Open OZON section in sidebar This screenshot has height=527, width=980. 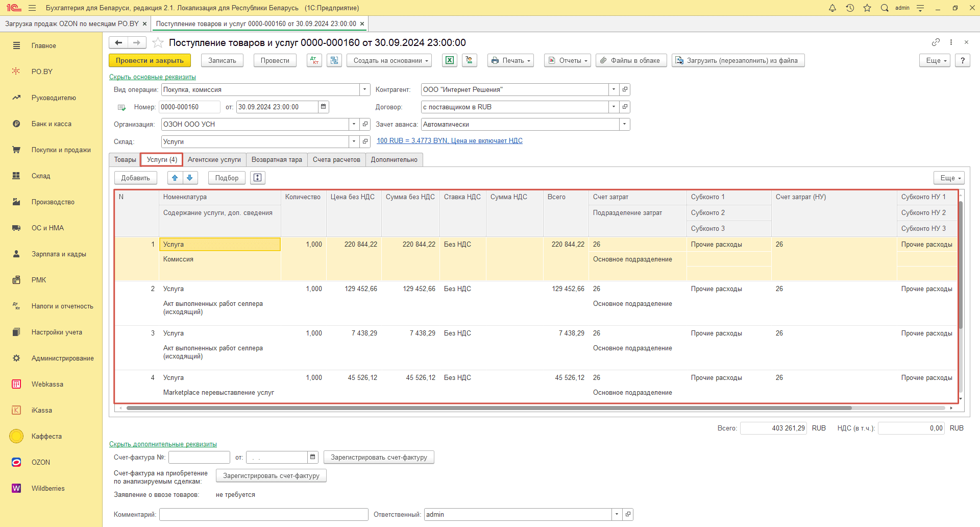coord(41,462)
